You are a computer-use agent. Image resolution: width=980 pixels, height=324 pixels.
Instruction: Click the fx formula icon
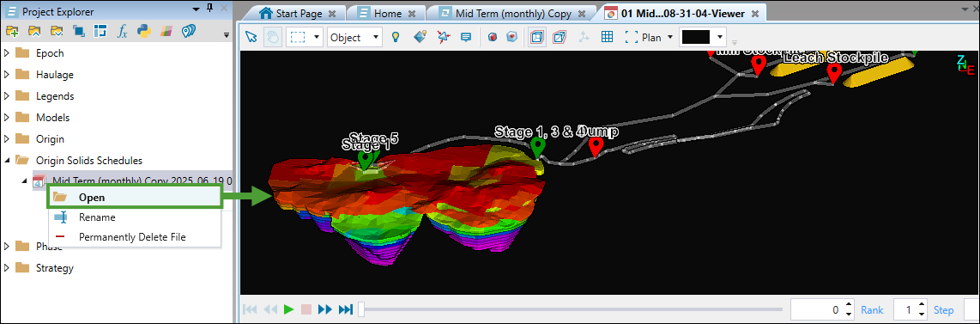click(x=123, y=31)
